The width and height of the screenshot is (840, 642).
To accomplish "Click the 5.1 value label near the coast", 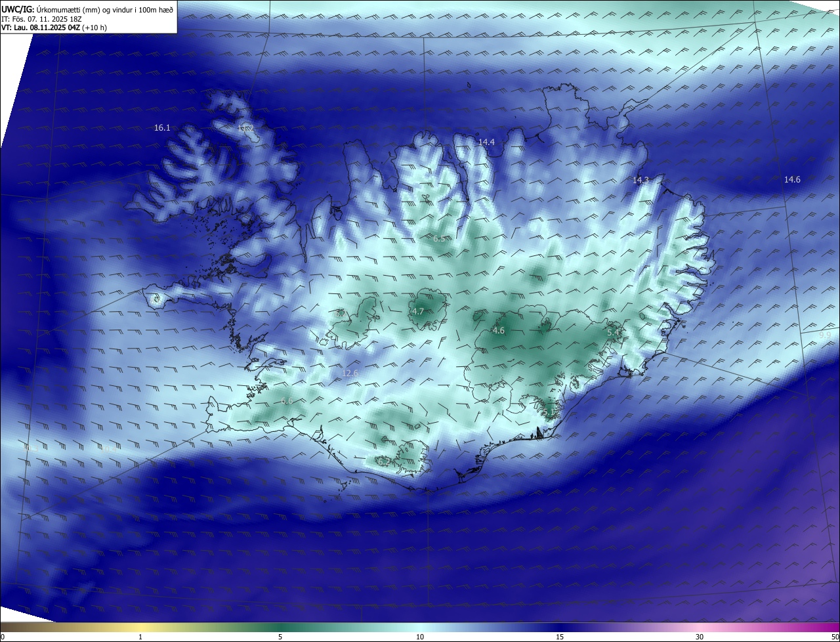I will pos(547,412).
